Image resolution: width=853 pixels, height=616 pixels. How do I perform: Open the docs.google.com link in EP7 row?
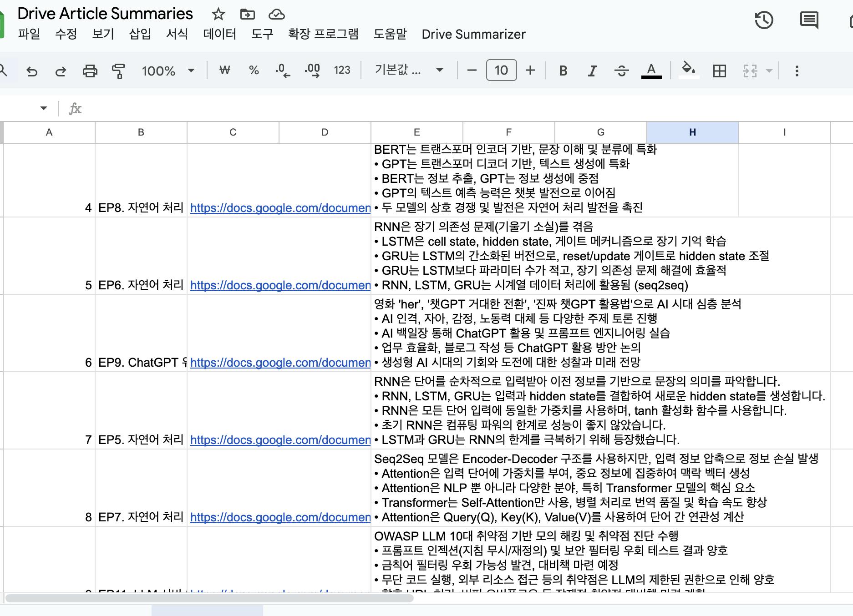[280, 517]
